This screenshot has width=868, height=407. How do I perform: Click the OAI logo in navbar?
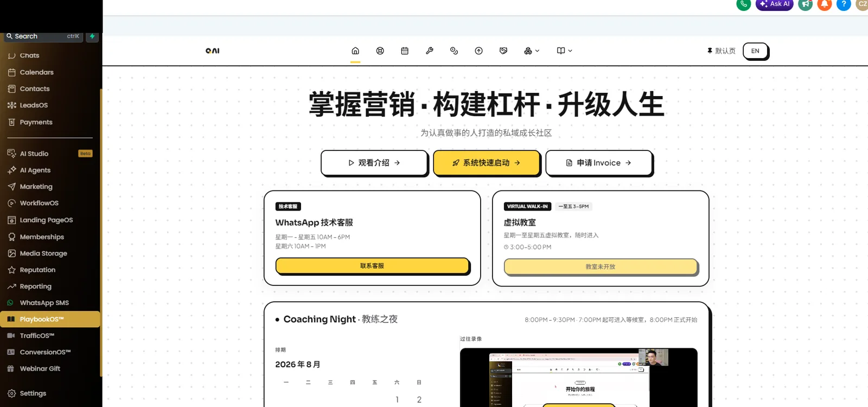(212, 51)
